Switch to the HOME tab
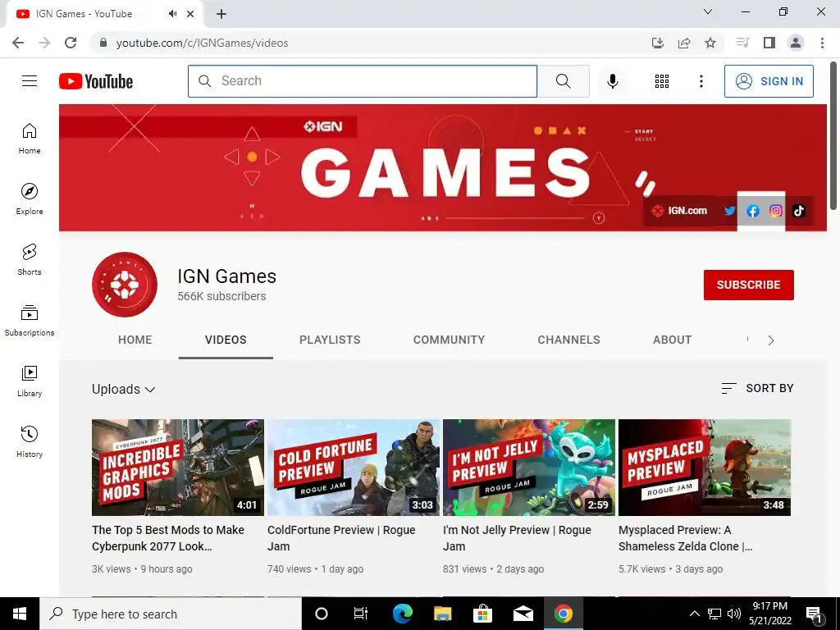Image resolution: width=840 pixels, height=630 pixels. pyautogui.click(x=135, y=340)
